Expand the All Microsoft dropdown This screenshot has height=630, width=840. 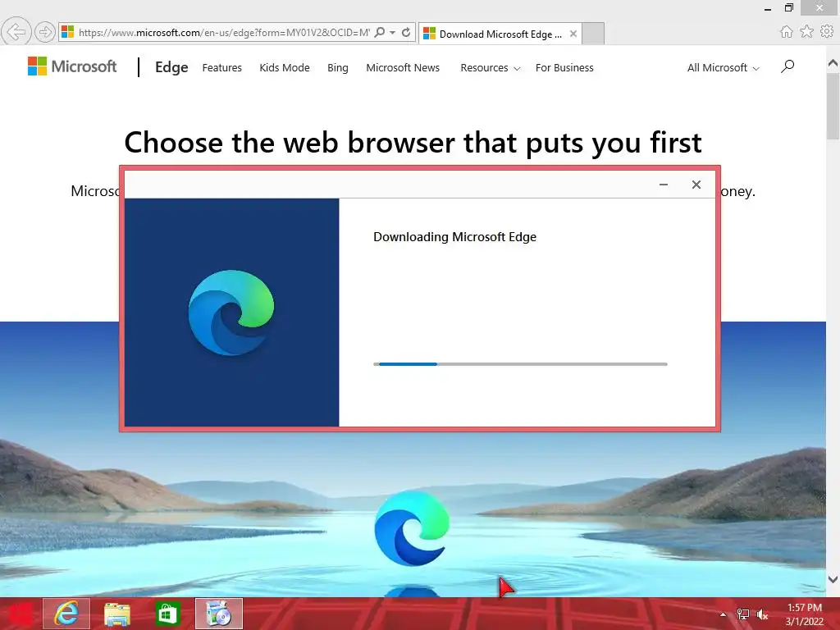(x=724, y=67)
